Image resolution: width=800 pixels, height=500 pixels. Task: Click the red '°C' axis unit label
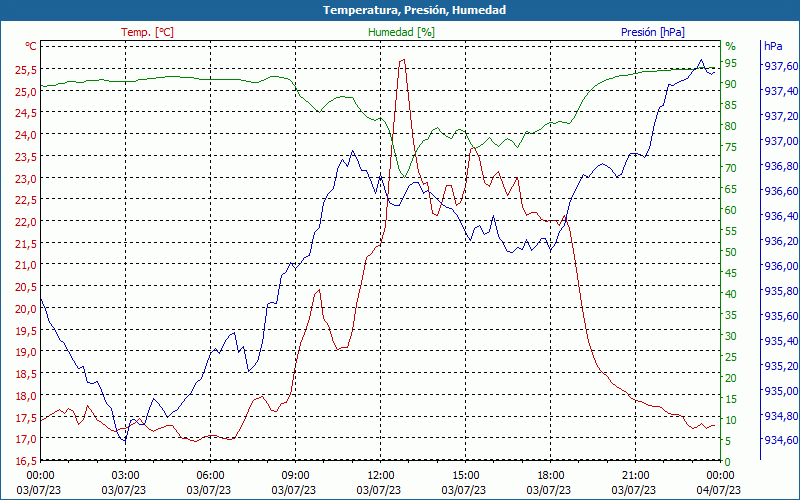click(x=31, y=46)
